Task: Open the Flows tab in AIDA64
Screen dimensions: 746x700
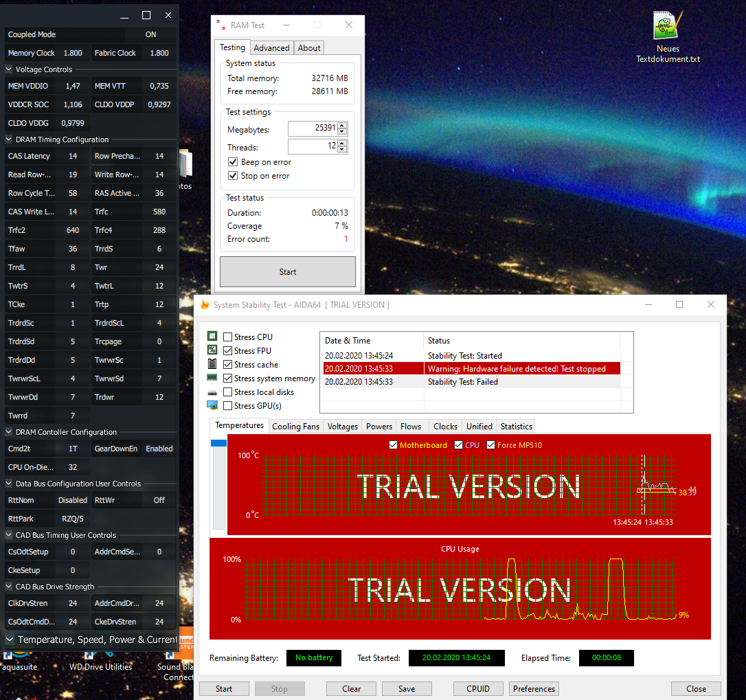Action: pos(411,427)
